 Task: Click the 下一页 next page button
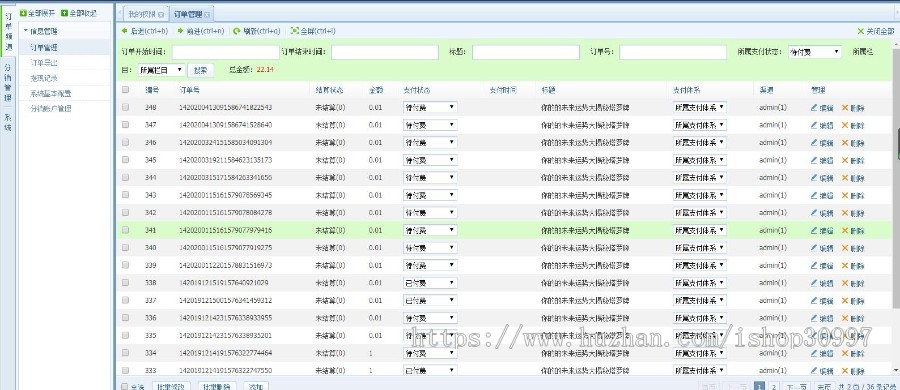point(796,387)
